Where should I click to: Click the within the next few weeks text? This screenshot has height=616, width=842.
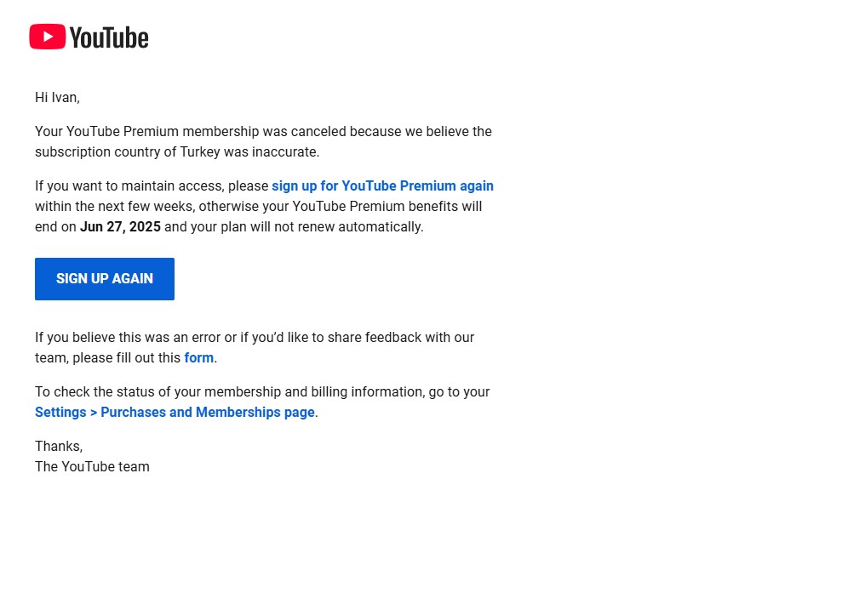click(x=115, y=207)
